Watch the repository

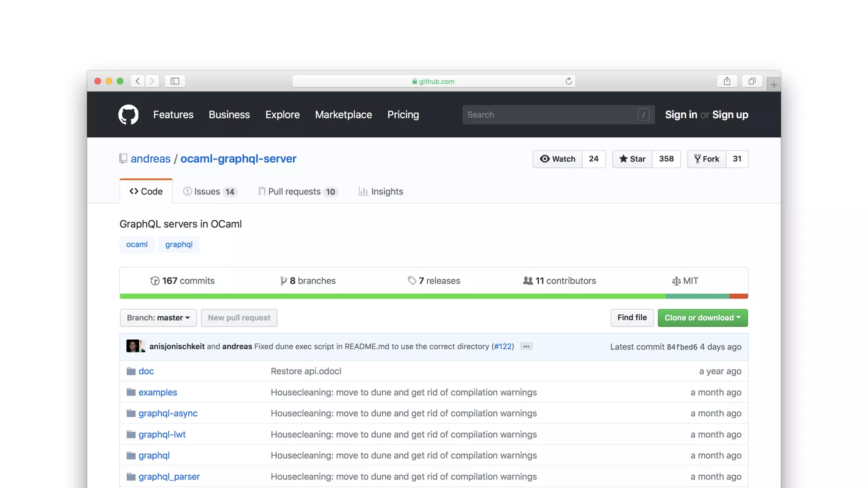(557, 159)
